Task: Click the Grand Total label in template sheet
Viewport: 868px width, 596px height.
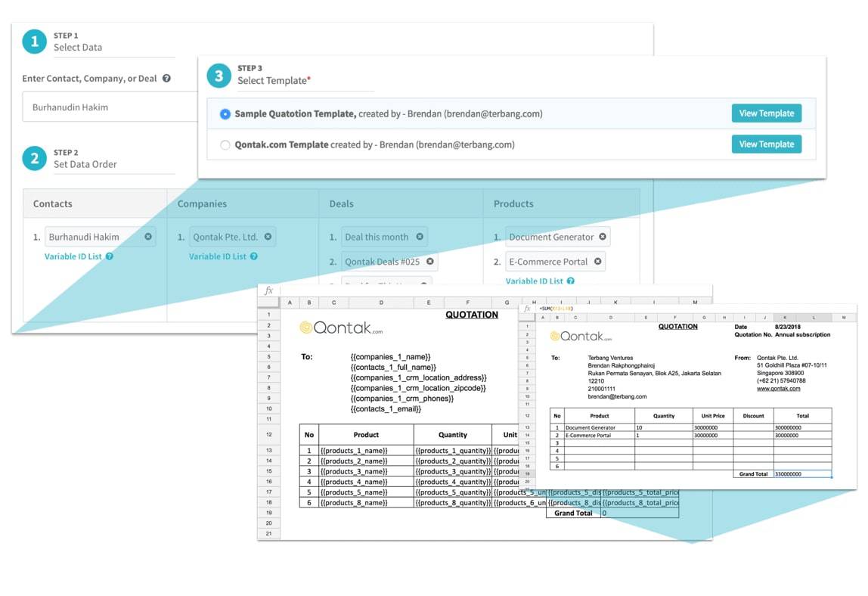Action: click(573, 514)
